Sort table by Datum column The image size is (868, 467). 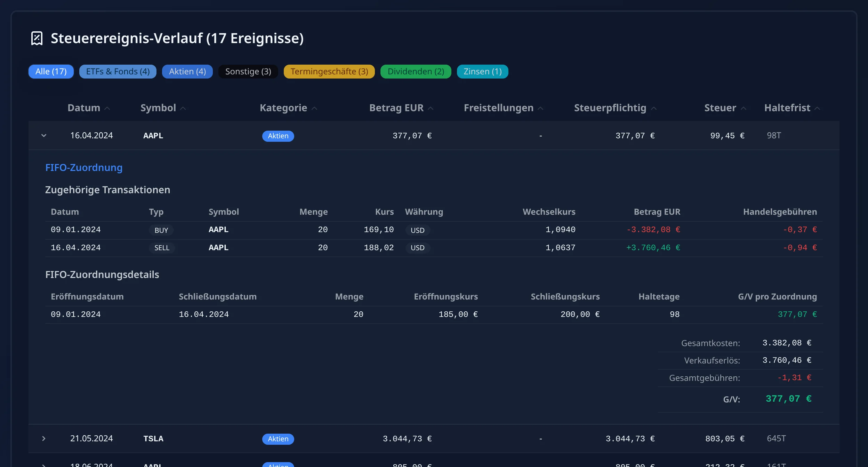[89, 108]
